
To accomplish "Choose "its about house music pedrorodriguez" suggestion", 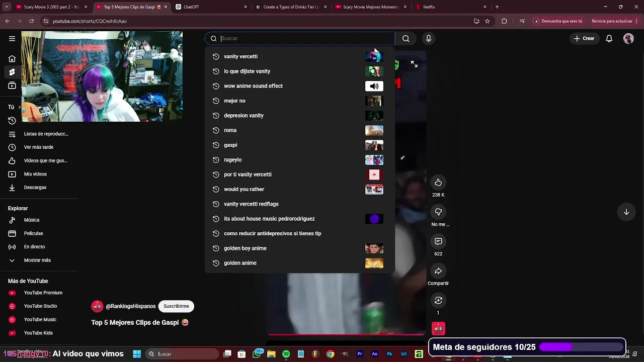I will [x=300, y=219].
